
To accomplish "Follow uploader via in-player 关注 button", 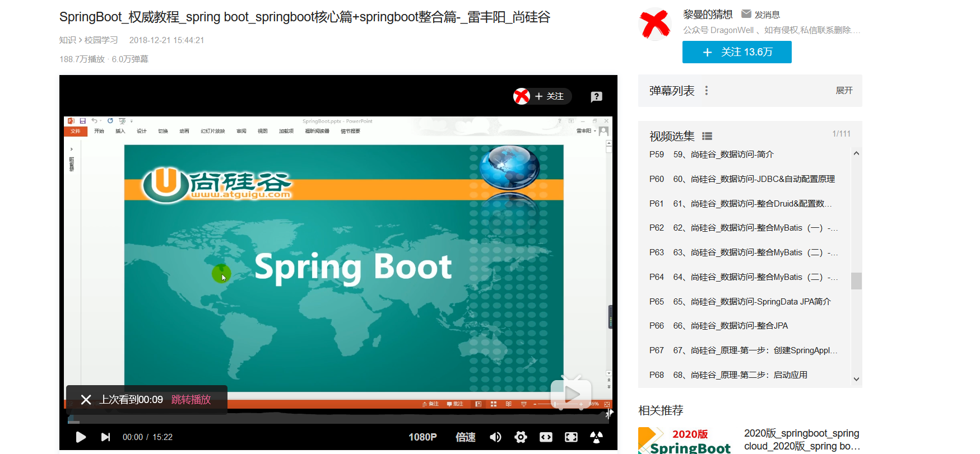I will click(x=550, y=96).
